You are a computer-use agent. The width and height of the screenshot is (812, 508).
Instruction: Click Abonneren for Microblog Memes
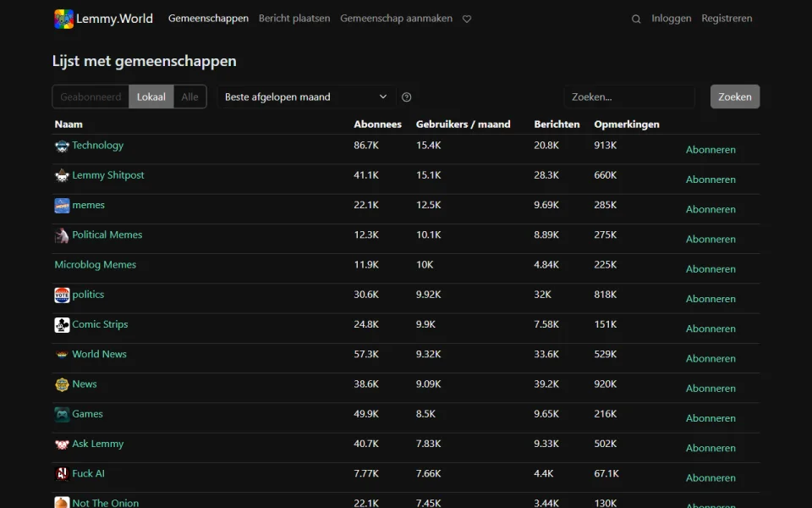[710, 269]
